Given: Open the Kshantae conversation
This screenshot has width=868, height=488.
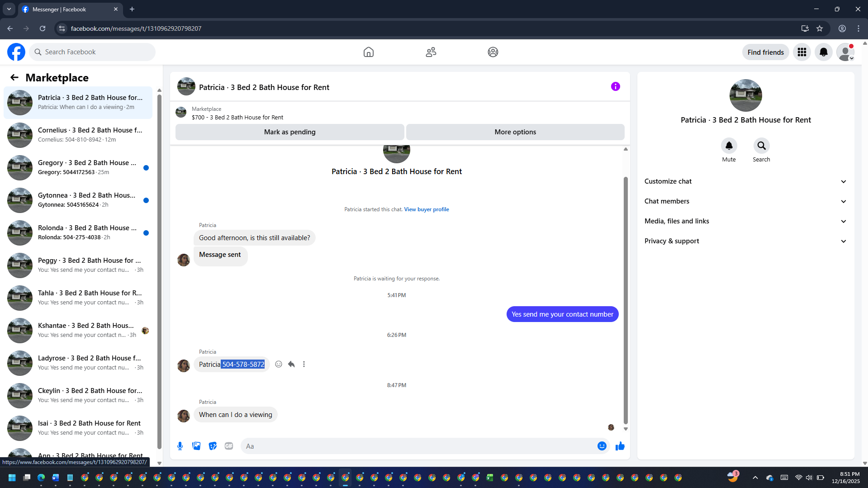Looking at the screenshot, I should click(78, 331).
